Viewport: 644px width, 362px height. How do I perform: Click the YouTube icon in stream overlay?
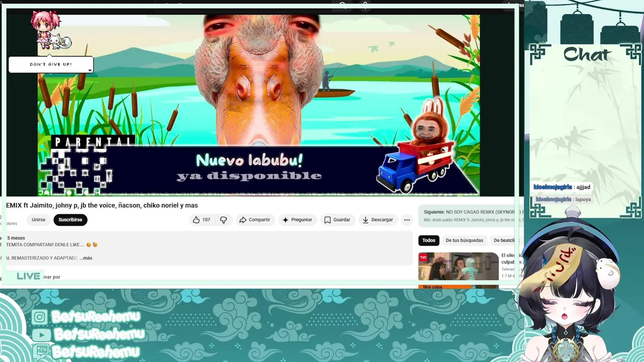pyautogui.click(x=41, y=334)
